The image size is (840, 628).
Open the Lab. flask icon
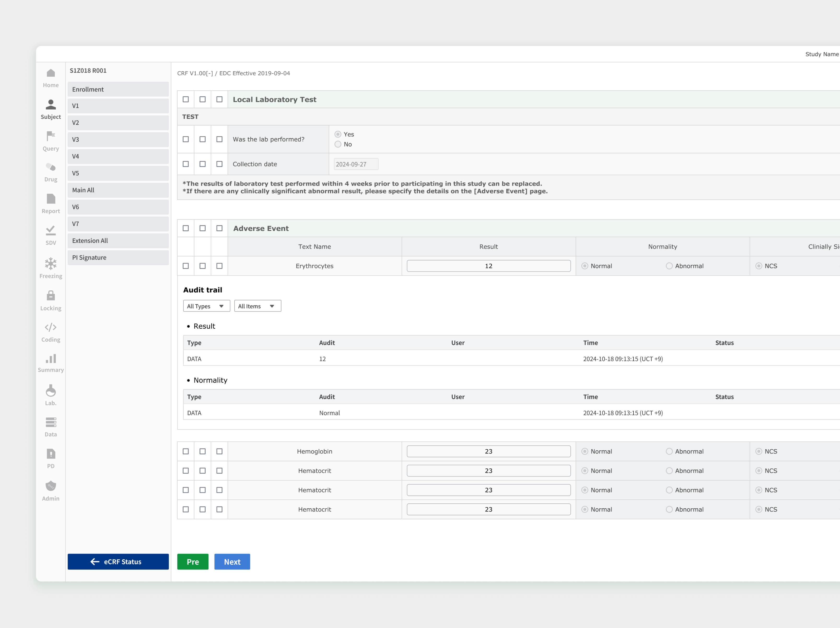click(x=50, y=391)
